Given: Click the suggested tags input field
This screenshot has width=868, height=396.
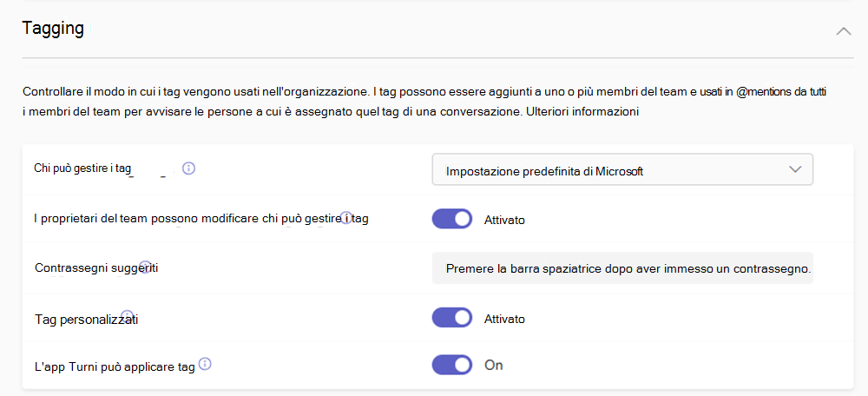Looking at the screenshot, I should [621, 268].
